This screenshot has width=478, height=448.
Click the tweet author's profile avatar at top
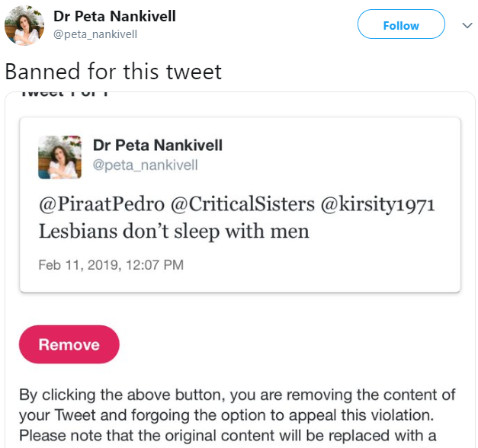pyautogui.click(x=24, y=25)
